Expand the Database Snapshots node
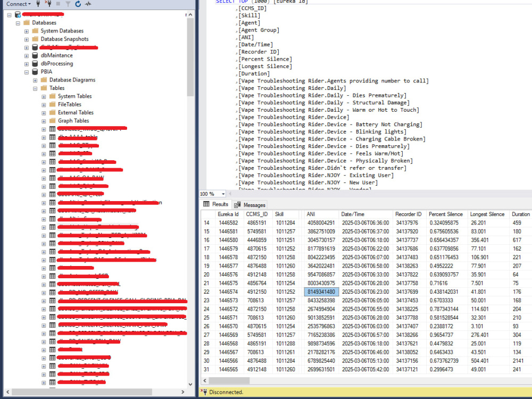The image size is (532, 399). coord(27,39)
